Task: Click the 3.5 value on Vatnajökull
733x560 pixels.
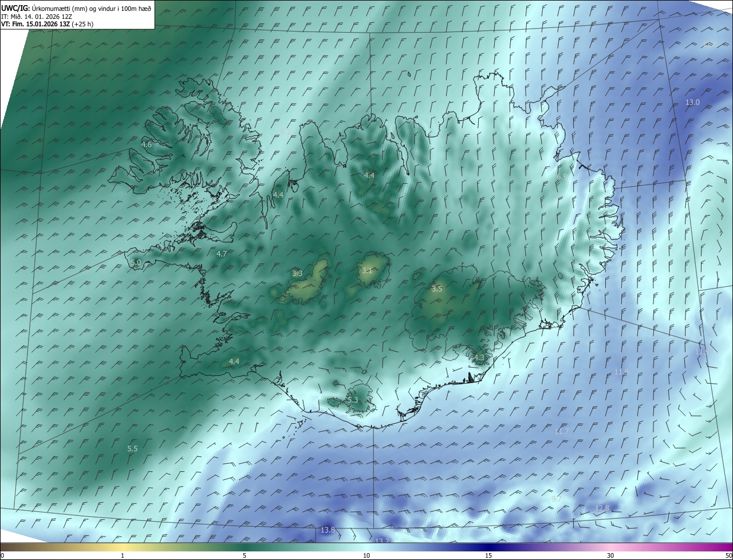Action: tap(437, 289)
